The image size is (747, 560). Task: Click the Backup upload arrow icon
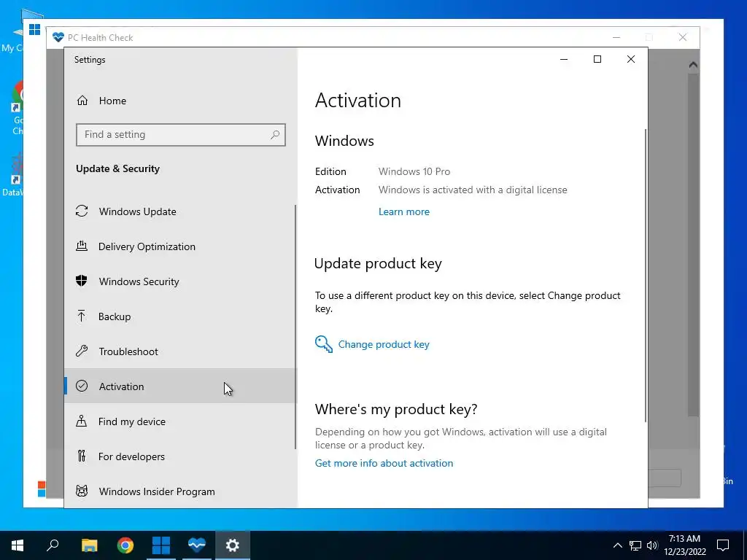pyautogui.click(x=82, y=316)
